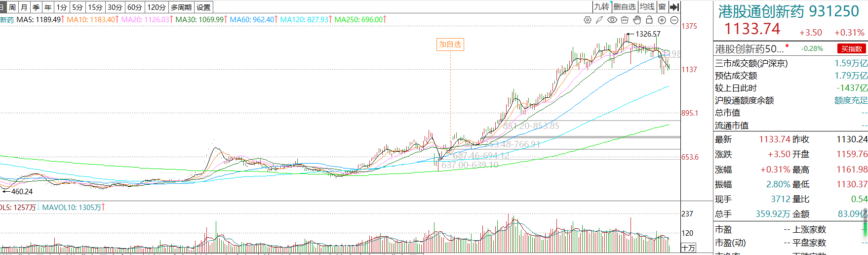Click the MA20: 1126.03 indicator label
Image resolution: width=868 pixels, height=255 pixels.
click(147, 20)
